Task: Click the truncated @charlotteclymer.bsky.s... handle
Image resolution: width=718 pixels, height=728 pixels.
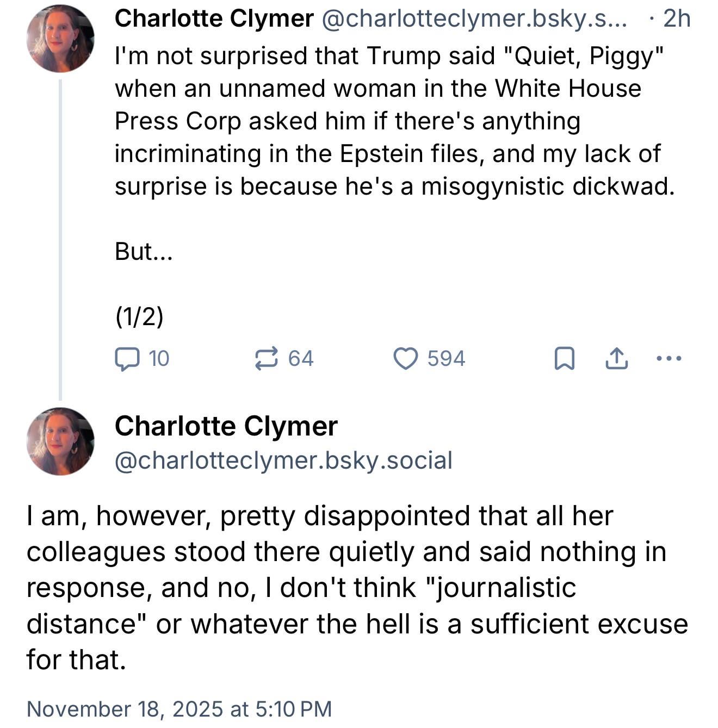Action: pyautogui.click(x=474, y=19)
